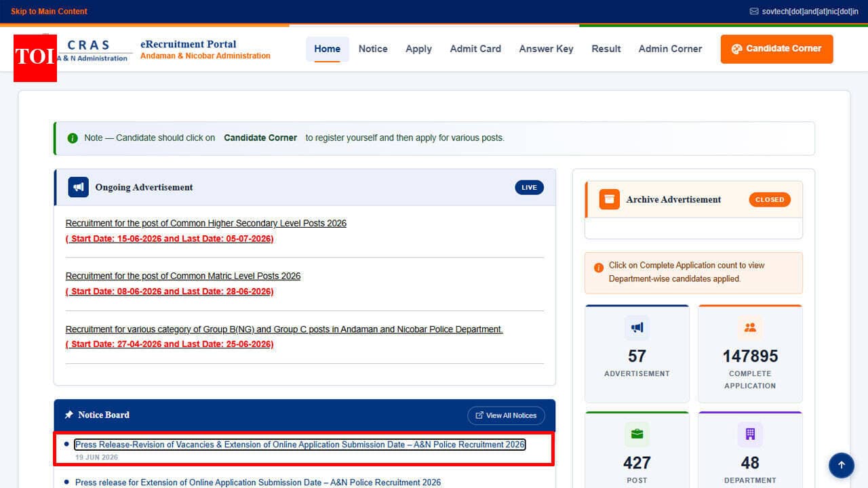Viewport: 868px width, 488px height.
Task: Click the 147895 complete application count
Action: click(750, 356)
